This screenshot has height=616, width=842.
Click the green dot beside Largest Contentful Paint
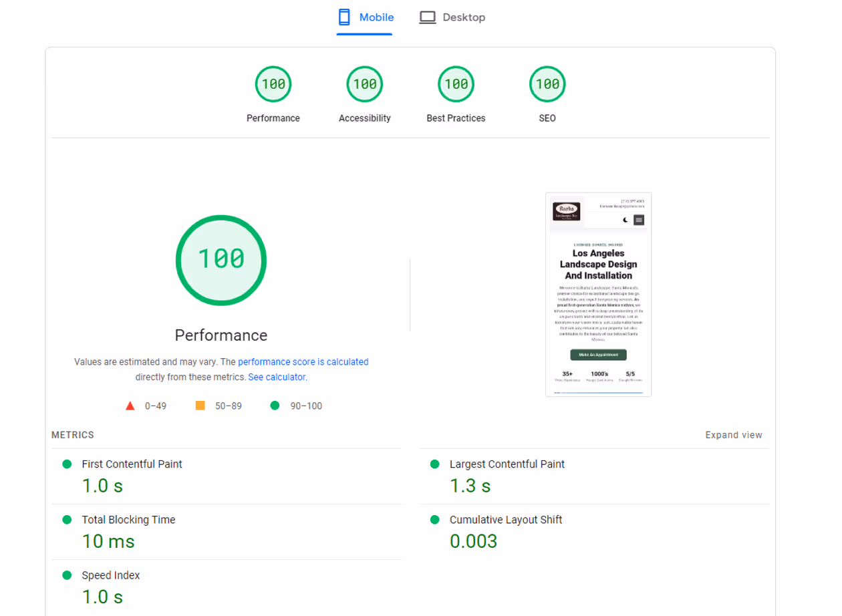[435, 464]
